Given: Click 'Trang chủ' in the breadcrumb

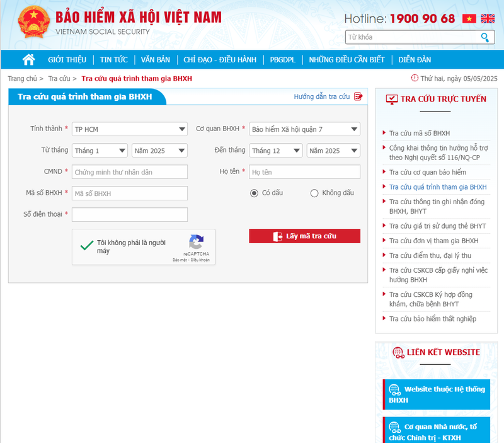Looking at the screenshot, I should click(x=23, y=78).
